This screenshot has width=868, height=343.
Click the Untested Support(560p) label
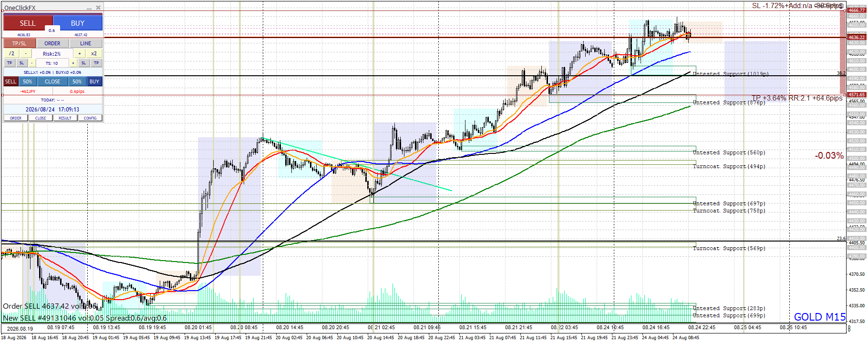pos(729,152)
